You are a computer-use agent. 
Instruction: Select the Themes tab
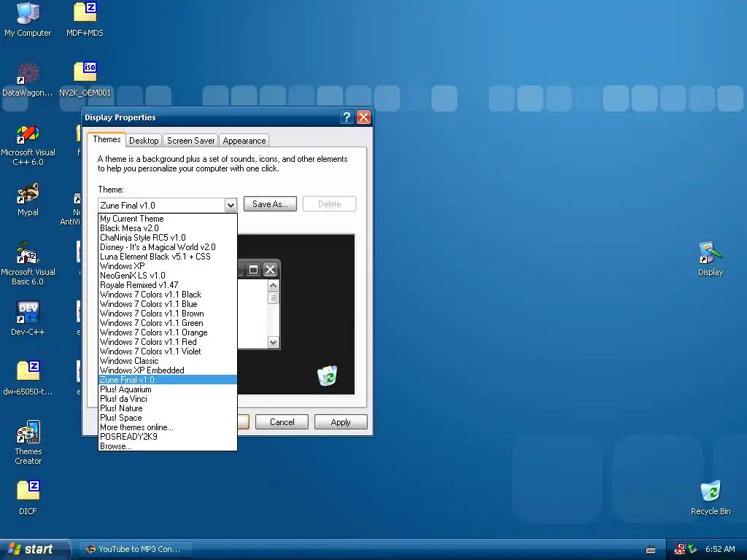pos(107,139)
